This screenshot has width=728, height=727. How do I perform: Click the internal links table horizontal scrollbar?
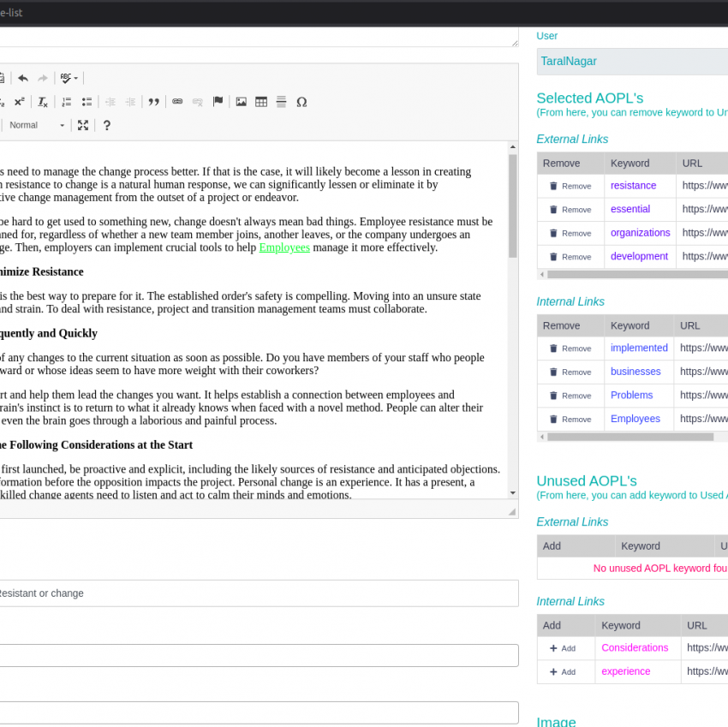(630, 437)
